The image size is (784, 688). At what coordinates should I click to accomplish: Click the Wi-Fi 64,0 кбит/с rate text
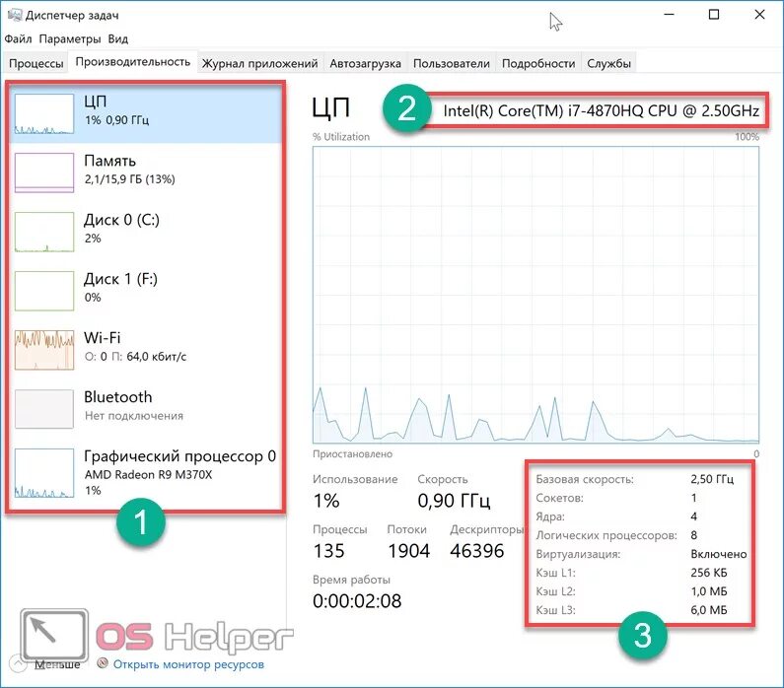[x=156, y=357]
